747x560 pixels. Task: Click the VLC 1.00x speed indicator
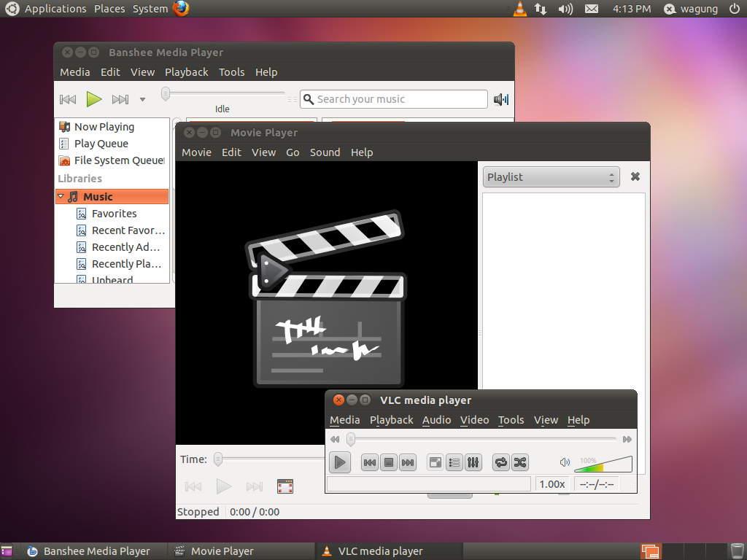552,484
